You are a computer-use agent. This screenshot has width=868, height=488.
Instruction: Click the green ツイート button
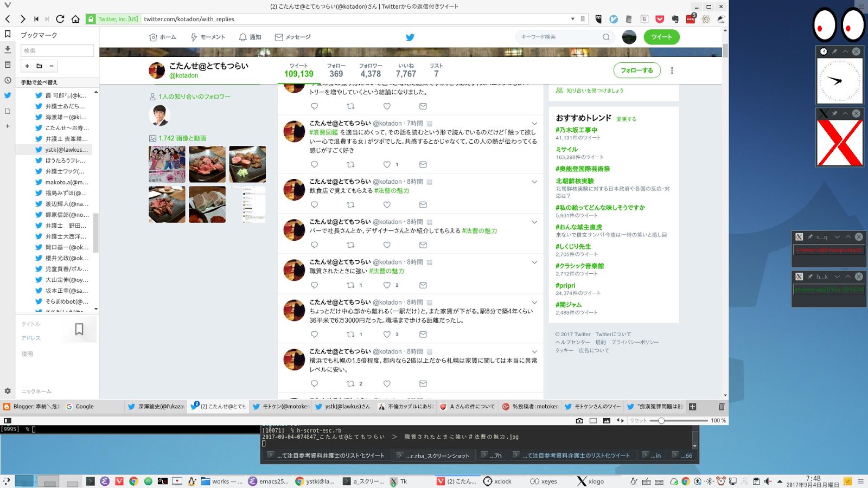pyautogui.click(x=661, y=37)
